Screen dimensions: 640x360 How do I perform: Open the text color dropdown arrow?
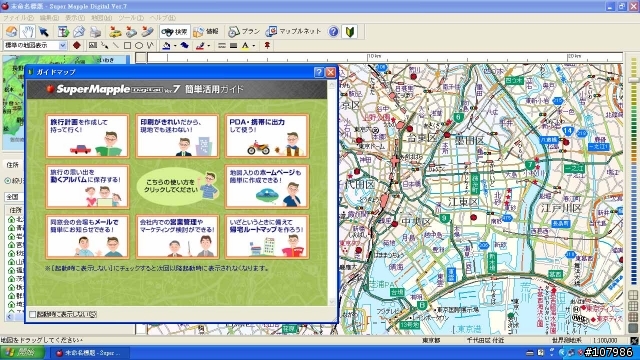pos(254,46)
